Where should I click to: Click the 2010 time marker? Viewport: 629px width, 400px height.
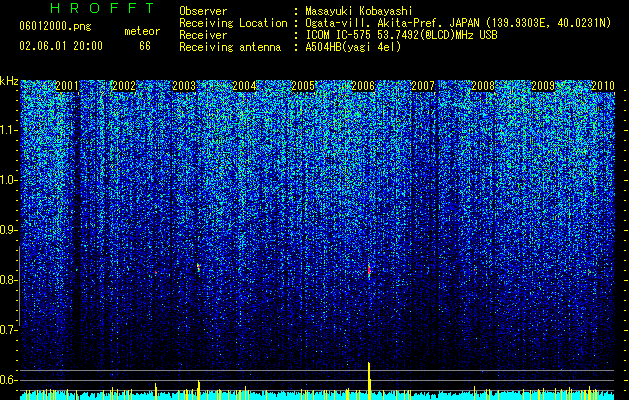point(603,86)
